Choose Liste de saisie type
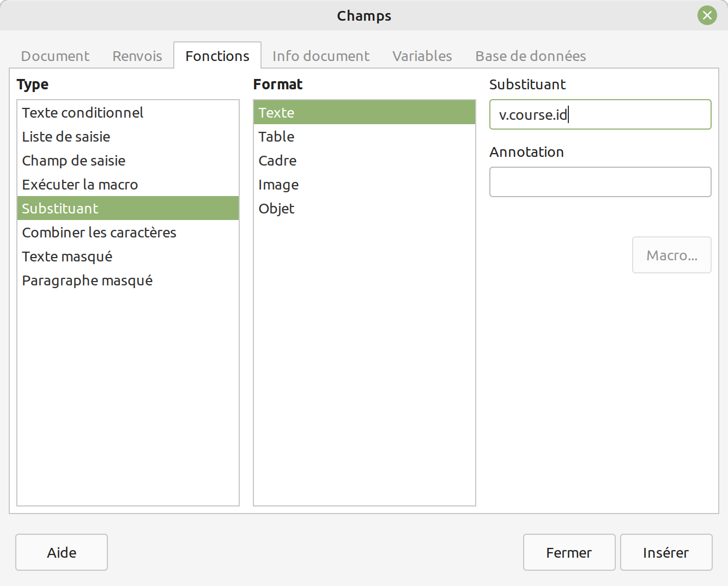728x586 pixels. click(x=66, y=137)
